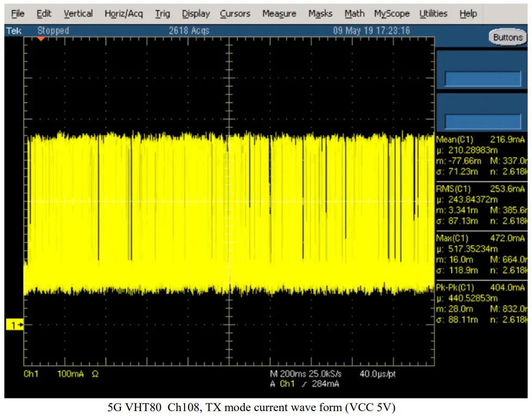Open the Utilities menu
The width and height of the screenshot is (532, 416).
click(x=435, y=14)
